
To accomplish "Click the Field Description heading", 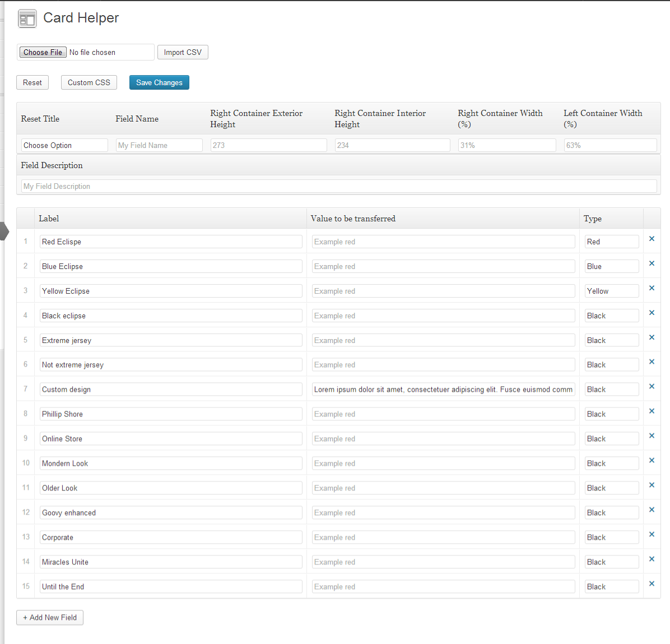I will click(x=52, y=165).
